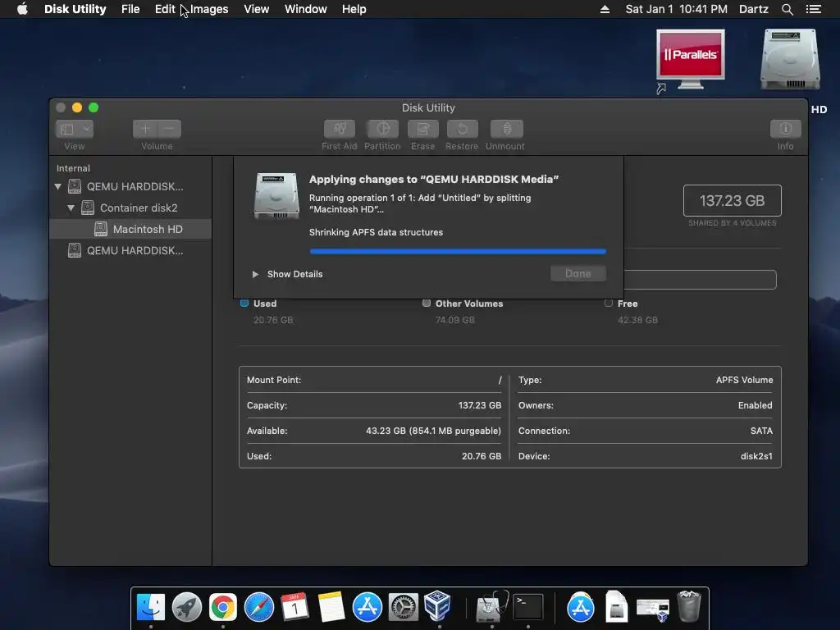Open the Images menu
Image resolution: width=840 pixels, height=630 pixels.
209,9
